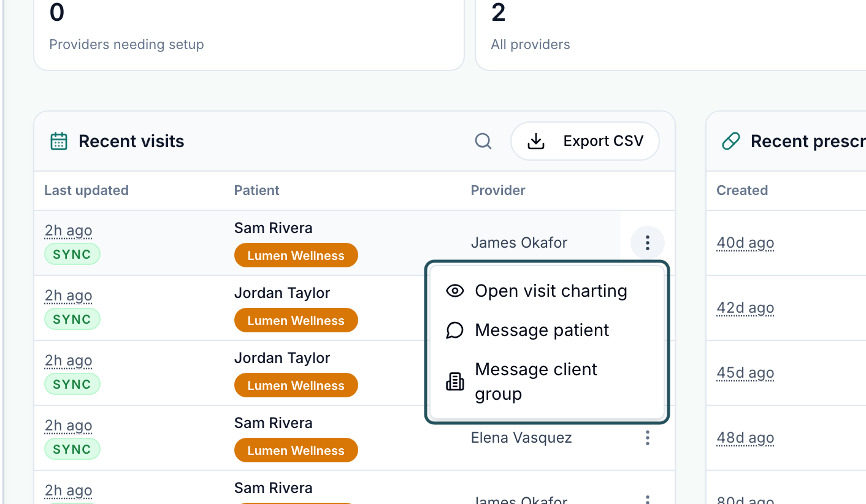Click the 2h ago timestamp in Elena Vasquez's row
The width and height of the screenshot is (866, 504).
tap(68, 426)
